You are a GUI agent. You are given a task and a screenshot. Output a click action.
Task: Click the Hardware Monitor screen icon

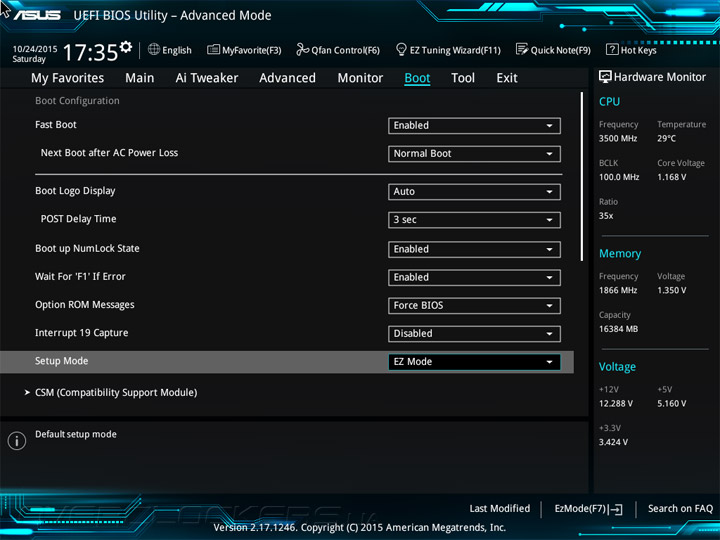coord(605,77)
